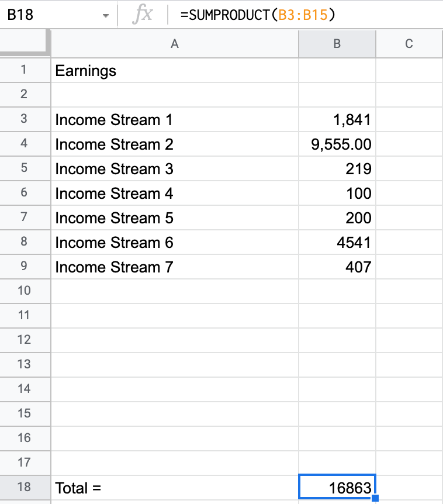
Task: Click the Earnings title cell
Action: (174, 70)
